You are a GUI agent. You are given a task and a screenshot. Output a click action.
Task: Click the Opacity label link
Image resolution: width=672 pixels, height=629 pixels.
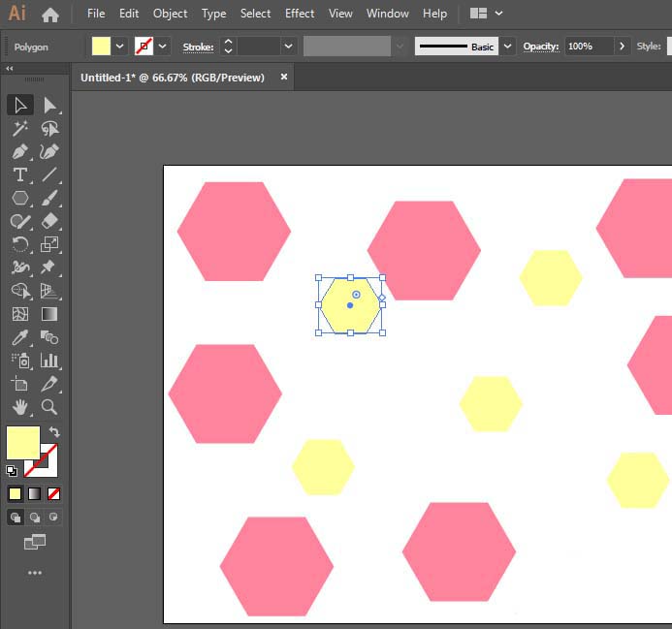click(541, 47)
